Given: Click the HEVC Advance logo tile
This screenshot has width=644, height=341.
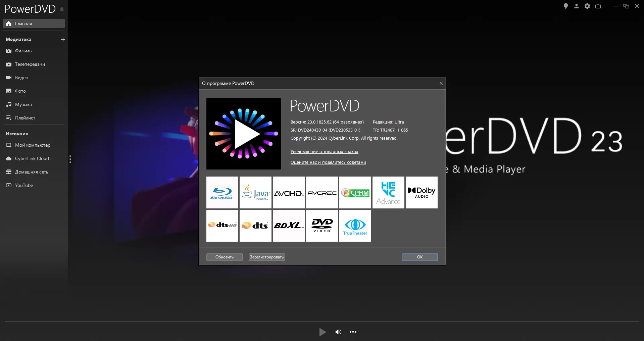Looking at the screenshot, I should tap(388, 193).
